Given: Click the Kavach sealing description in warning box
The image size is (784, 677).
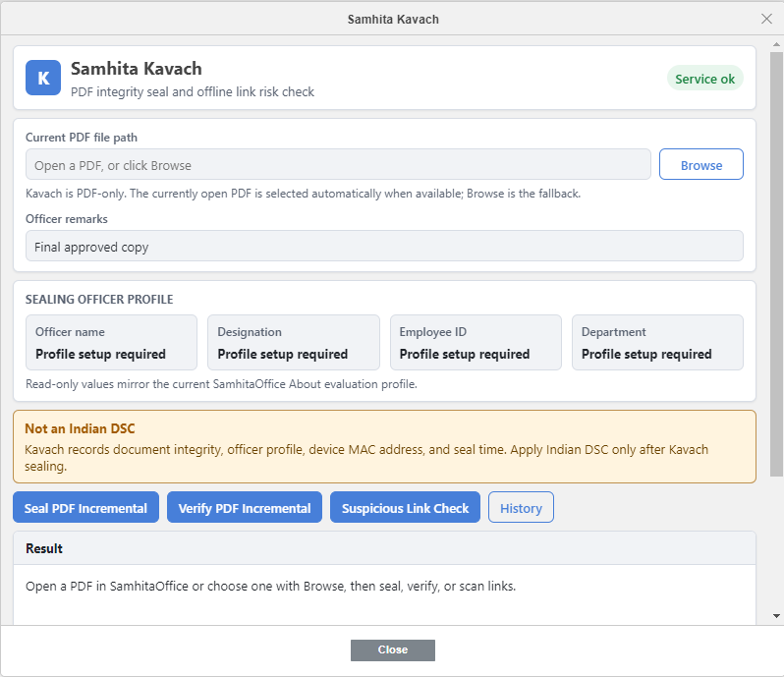Looking at the screenshot, I should pyautogui.click(x=366, y=458).
